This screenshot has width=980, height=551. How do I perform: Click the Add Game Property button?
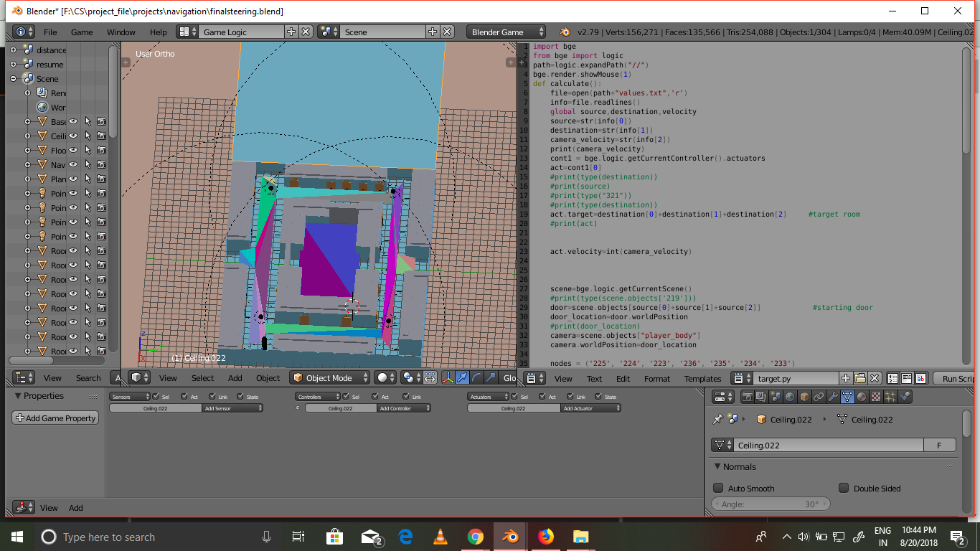pyautogui.click(x=55, y=418)
